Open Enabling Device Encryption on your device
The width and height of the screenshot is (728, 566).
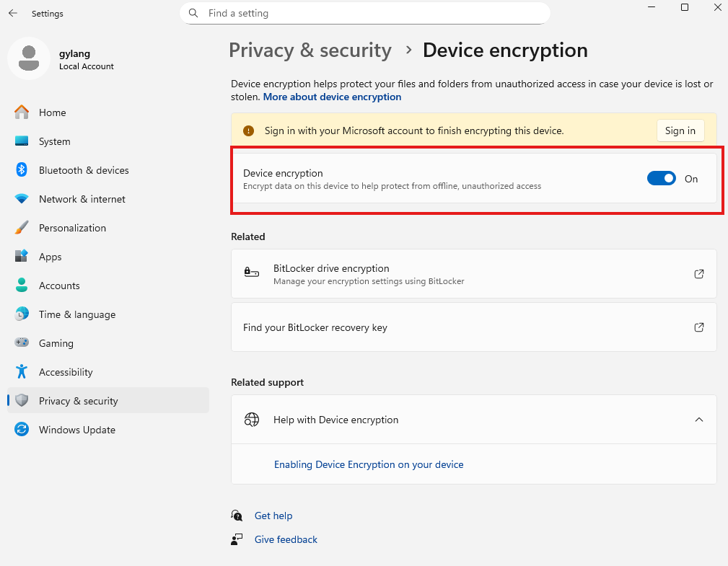pyautogui.click(x=369, y=464)
